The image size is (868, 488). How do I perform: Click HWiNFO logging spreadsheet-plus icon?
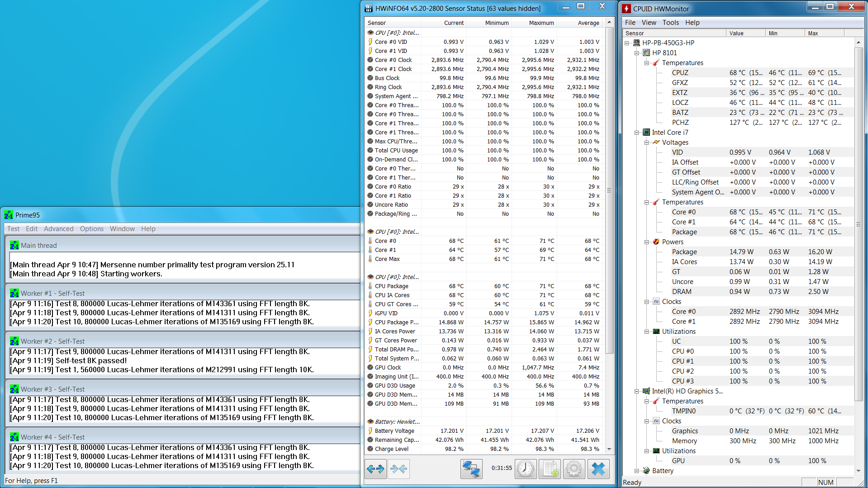coord(550,469)
